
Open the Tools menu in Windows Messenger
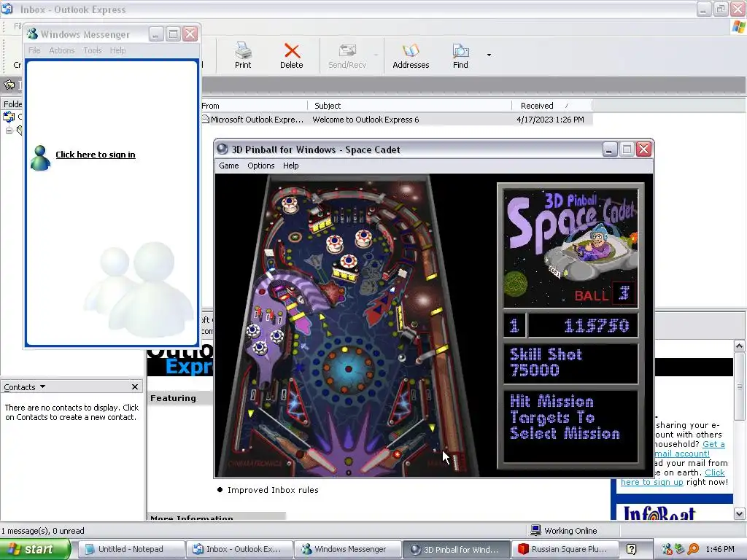[x=93, y=50]
